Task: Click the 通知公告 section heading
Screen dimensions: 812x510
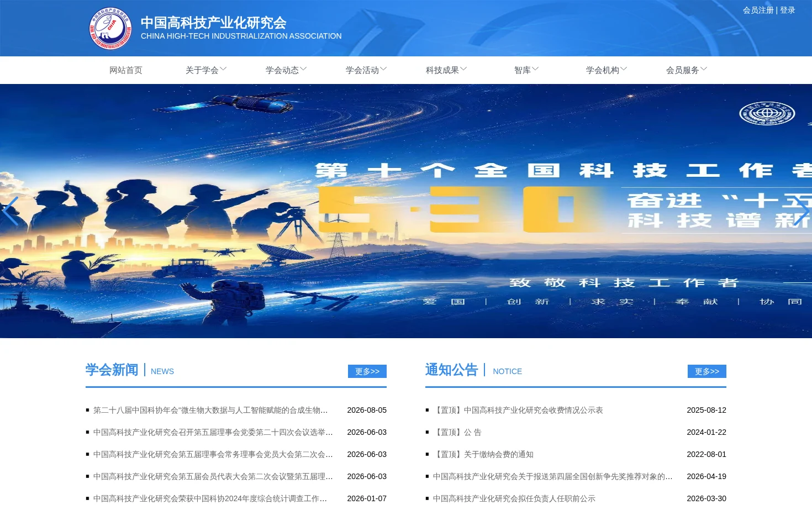Action: click(451, 370)
